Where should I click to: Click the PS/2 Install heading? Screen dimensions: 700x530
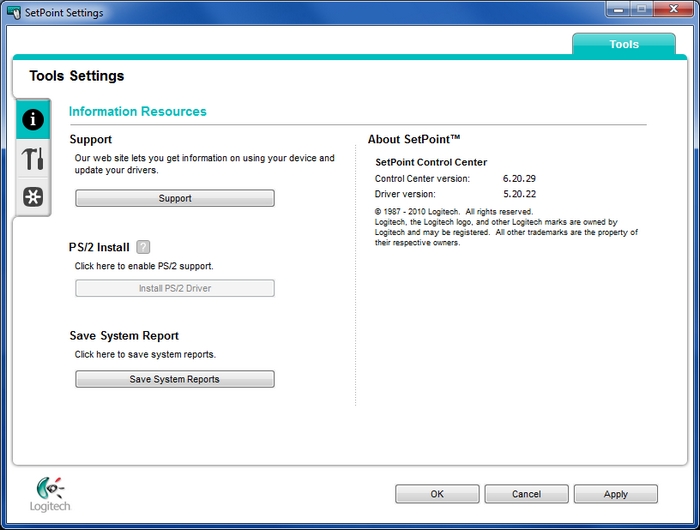pos(99,247)
